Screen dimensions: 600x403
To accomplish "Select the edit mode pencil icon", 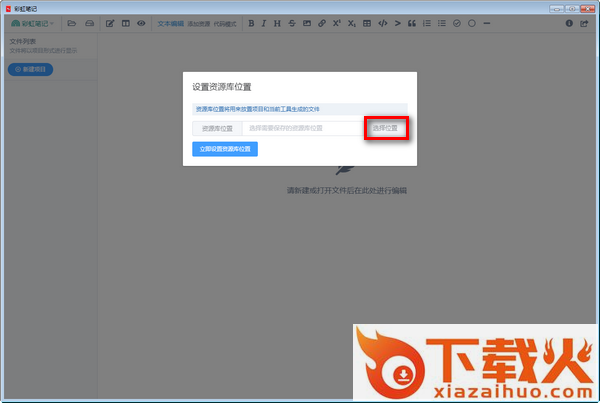I will point(110,23).
